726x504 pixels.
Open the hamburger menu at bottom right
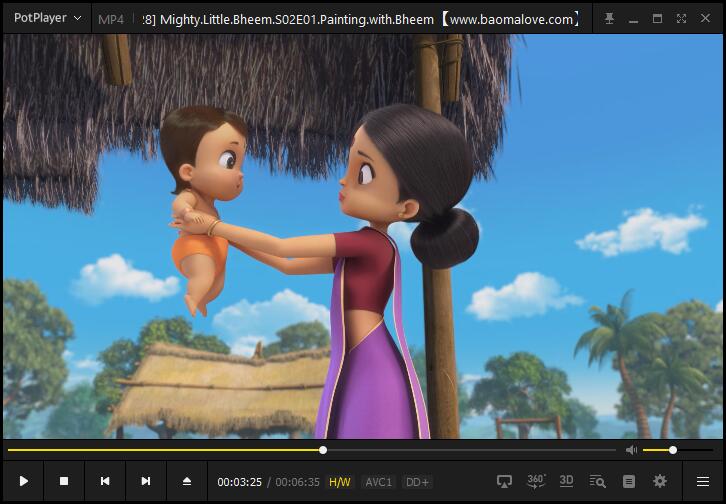coord(703,481)
